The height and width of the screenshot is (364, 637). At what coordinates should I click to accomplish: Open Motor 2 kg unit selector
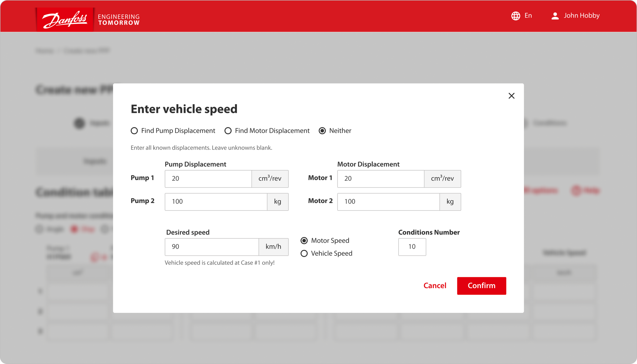[x=450, y=201]
